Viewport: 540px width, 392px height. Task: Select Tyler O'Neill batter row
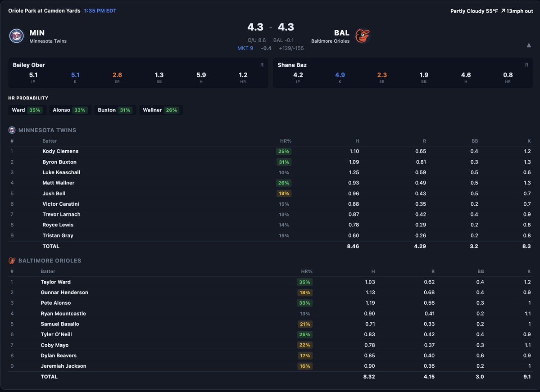tap(270, 334)
